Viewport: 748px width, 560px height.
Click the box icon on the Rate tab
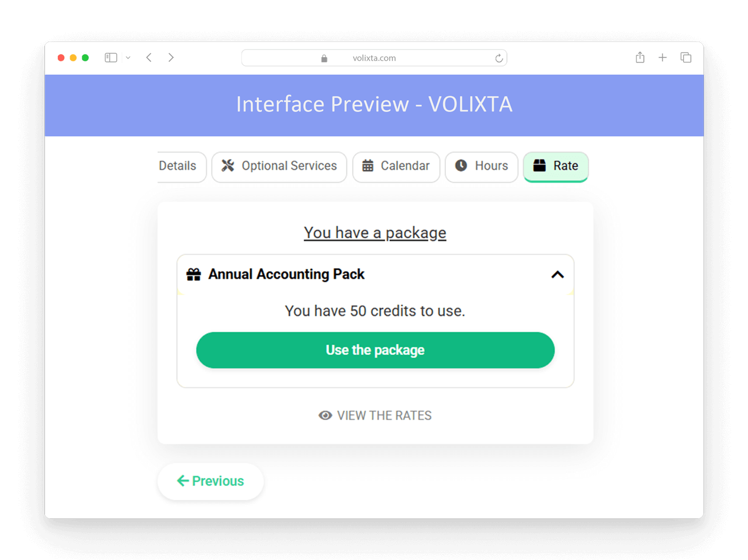[539, 165]
